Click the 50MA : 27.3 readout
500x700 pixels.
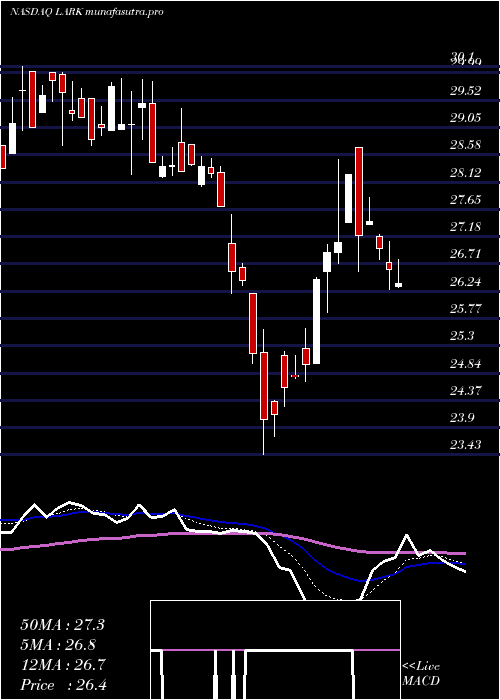(x=62, y=625)
